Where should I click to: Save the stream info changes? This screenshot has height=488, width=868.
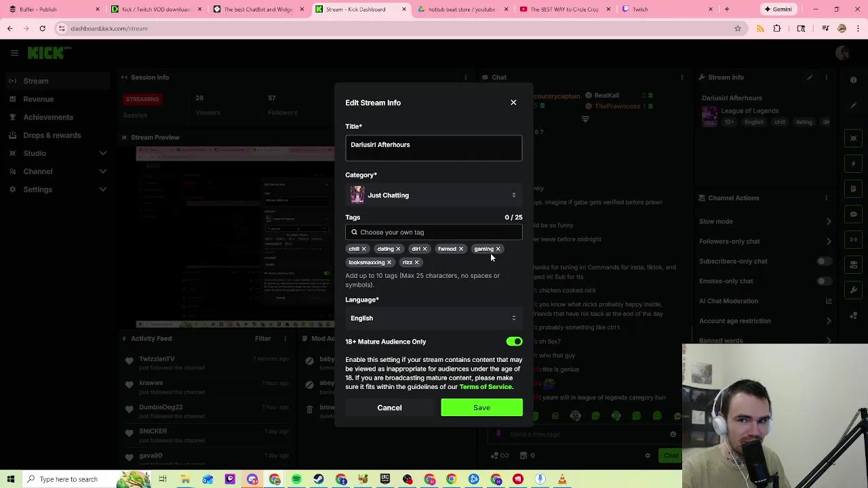coord(481,407)
